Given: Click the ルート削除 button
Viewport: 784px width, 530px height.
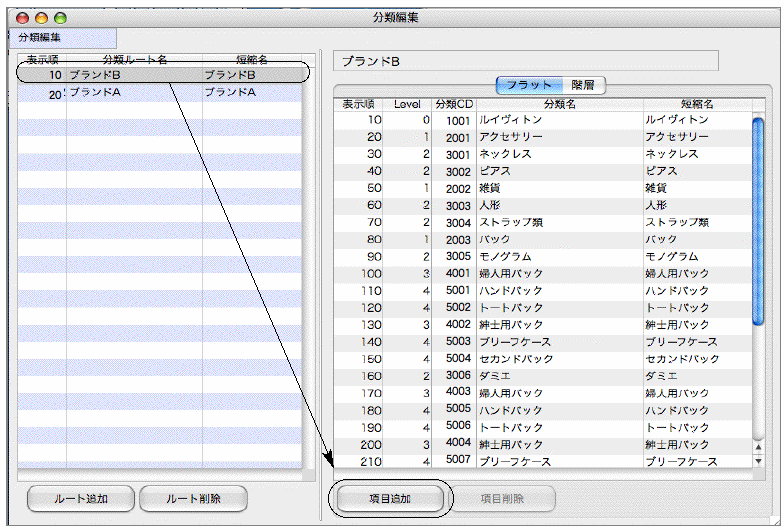Looking at the screenshot, I should tap(193, 498).
